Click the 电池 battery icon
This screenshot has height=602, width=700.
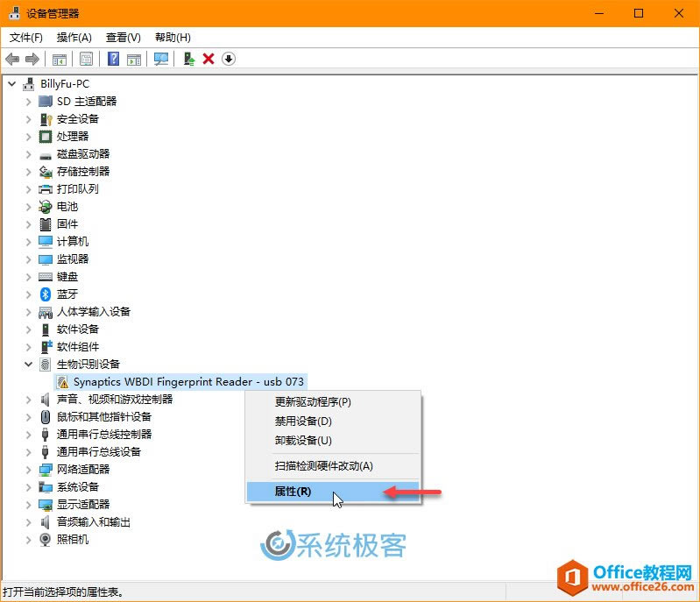click(45, 206)
